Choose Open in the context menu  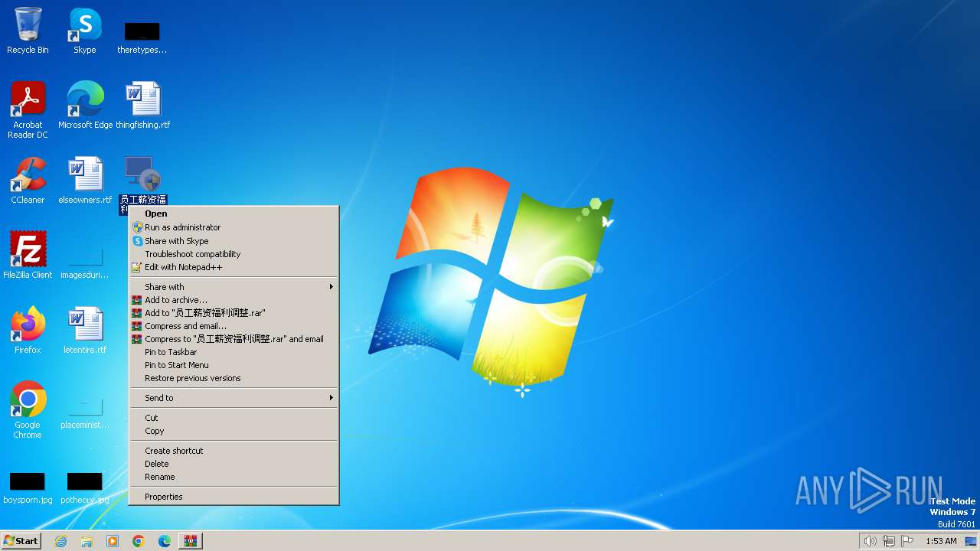[x=234, y=214]
